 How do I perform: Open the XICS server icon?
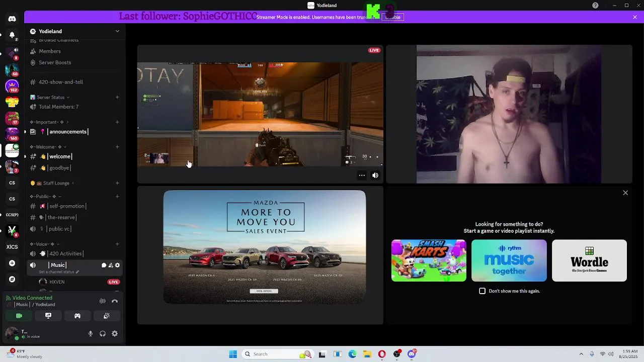tap(12, 247)
